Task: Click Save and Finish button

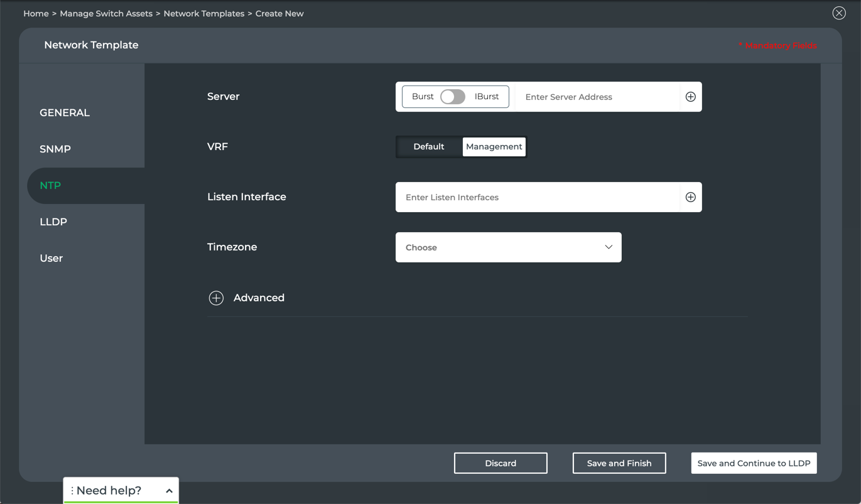Action: coord(619,463)
